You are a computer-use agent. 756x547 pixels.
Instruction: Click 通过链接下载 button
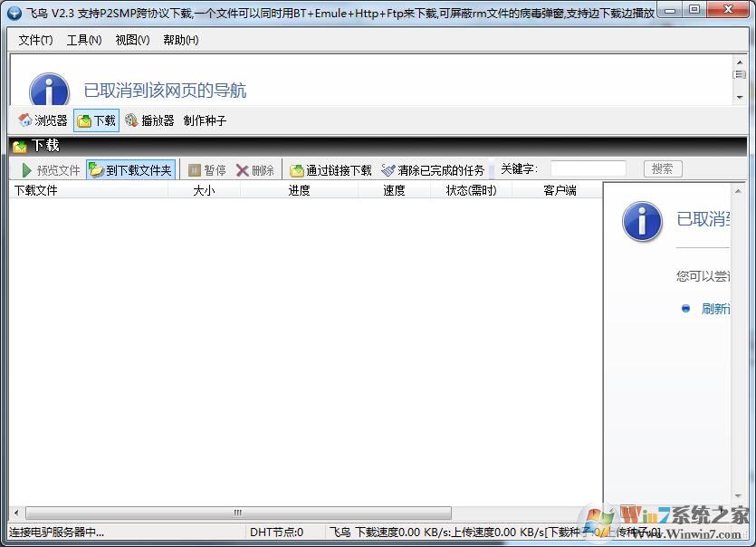point(330,169)
